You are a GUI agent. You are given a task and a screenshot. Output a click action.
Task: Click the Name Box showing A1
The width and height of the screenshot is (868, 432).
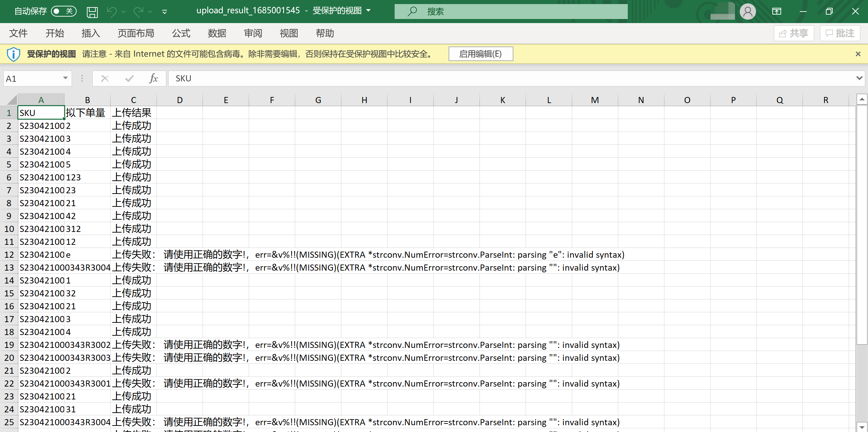point(32,79)
